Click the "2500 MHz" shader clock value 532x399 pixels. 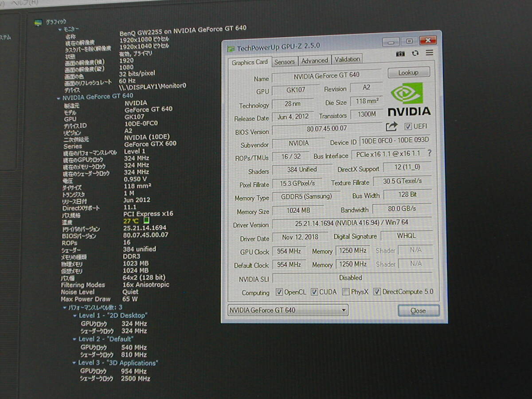tap(135, 379)
